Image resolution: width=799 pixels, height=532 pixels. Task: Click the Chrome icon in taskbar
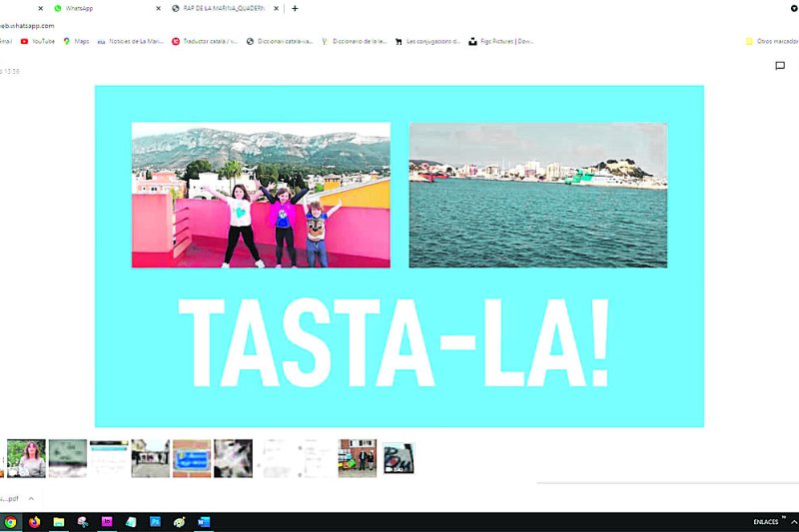click(x=11, y=521)
